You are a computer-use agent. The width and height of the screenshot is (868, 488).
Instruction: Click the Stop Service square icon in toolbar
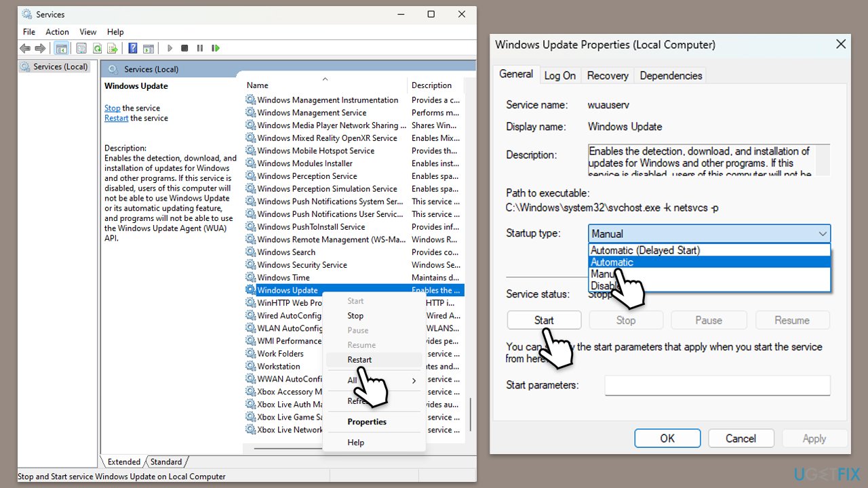(x=184, y=48)
